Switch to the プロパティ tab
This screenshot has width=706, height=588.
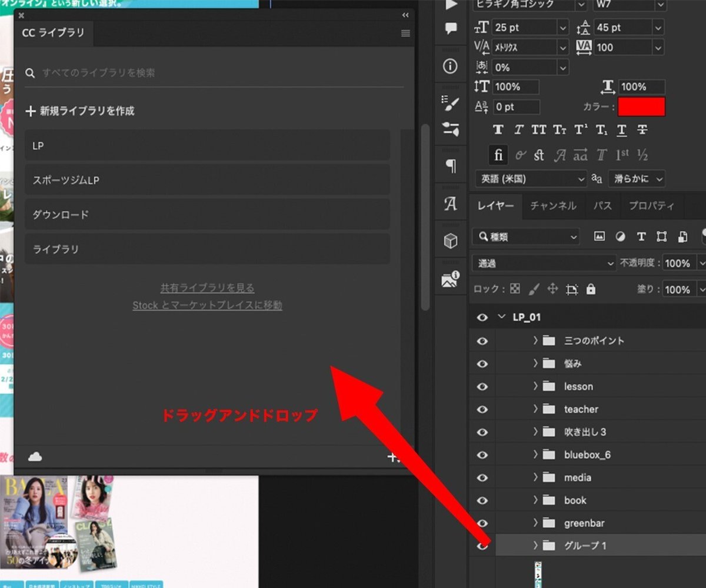pos(651,206)
